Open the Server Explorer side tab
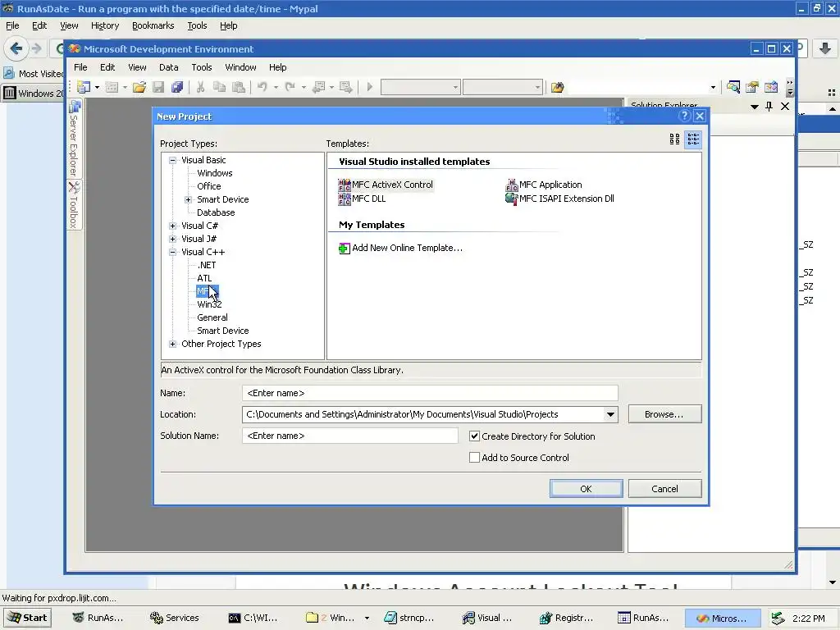This screenshot has width=840, height=630. point(74,138)
